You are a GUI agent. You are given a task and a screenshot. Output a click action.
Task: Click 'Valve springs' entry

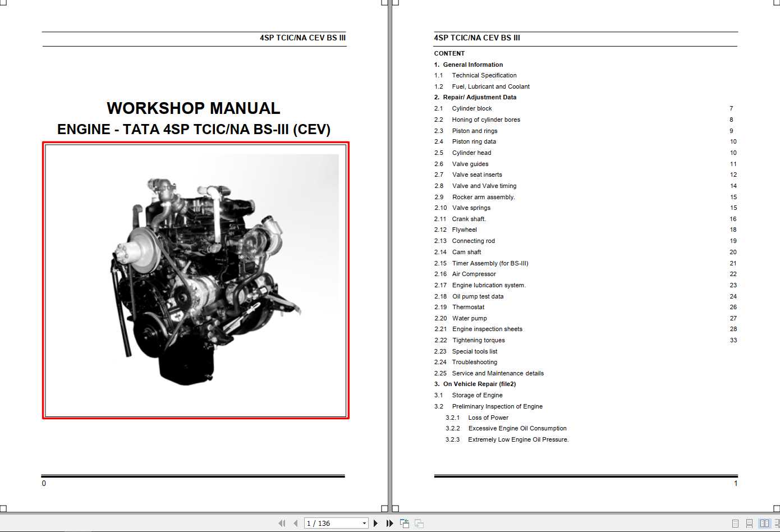click(x=471, y=208)
